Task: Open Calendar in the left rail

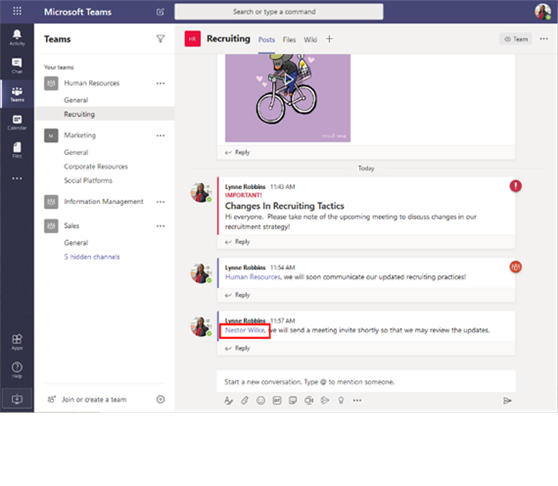Action: click(x=17, y=122)
